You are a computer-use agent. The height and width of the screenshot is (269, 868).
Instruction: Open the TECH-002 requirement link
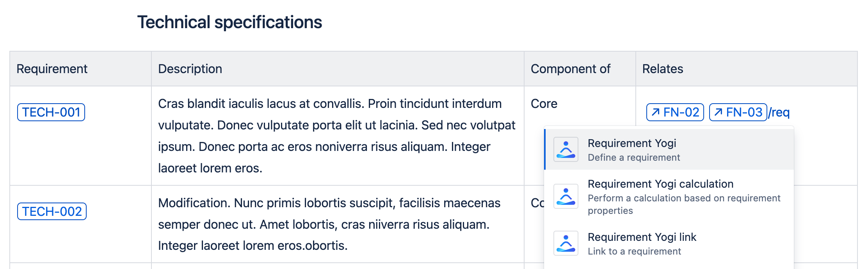[52, 212]
